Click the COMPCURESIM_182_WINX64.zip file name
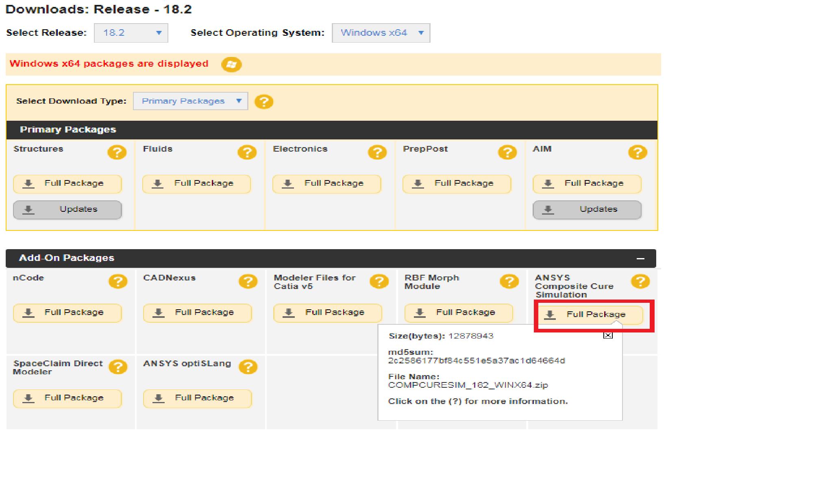Screen dimensions: 840x504 tap(468, 385)
